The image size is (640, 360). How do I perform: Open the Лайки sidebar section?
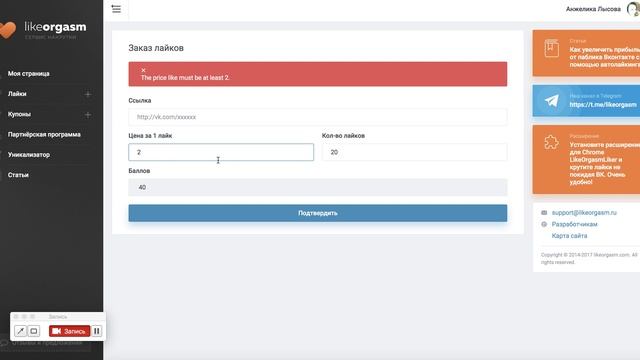(17, 94)
